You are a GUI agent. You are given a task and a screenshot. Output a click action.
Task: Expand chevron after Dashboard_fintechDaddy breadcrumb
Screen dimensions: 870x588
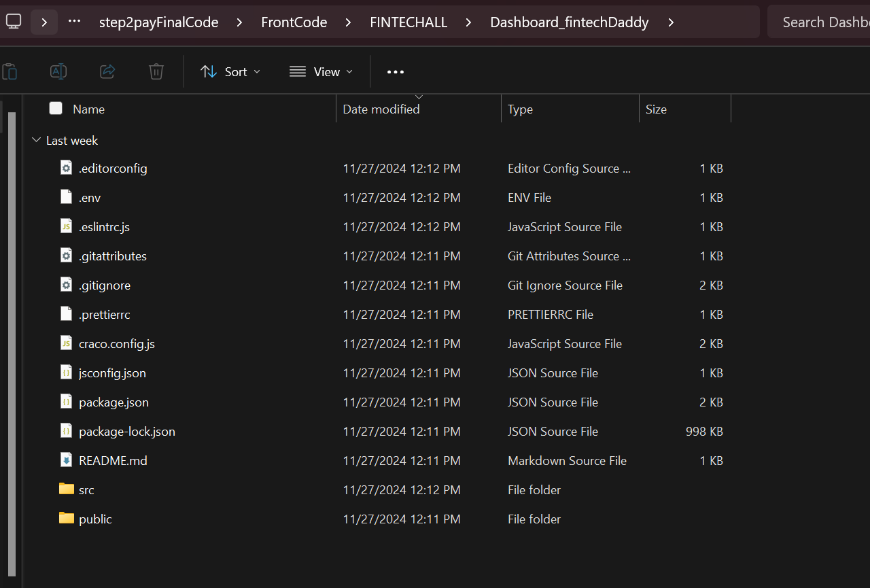click(x=671, y=22)
